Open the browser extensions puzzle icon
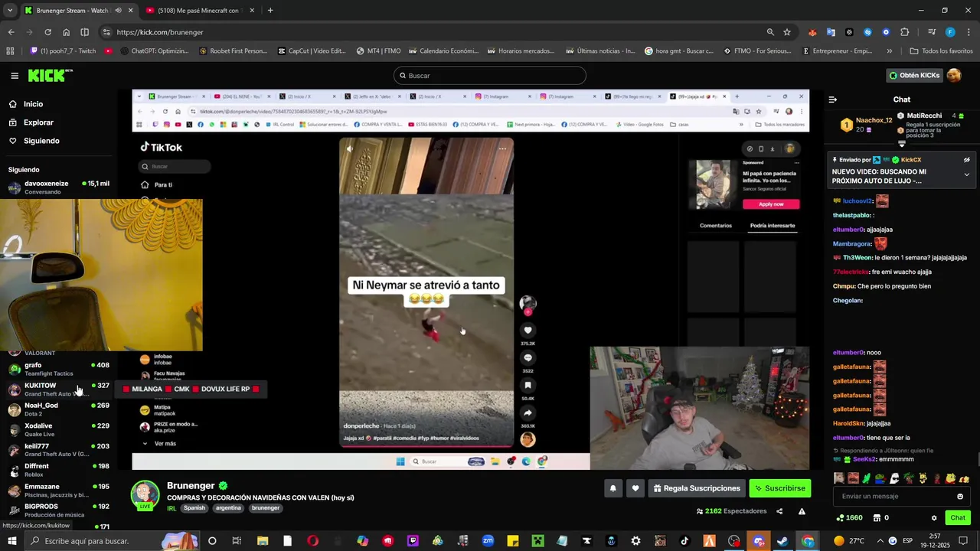The width and height of the screenshot is (980, 551). pos(905,32)
